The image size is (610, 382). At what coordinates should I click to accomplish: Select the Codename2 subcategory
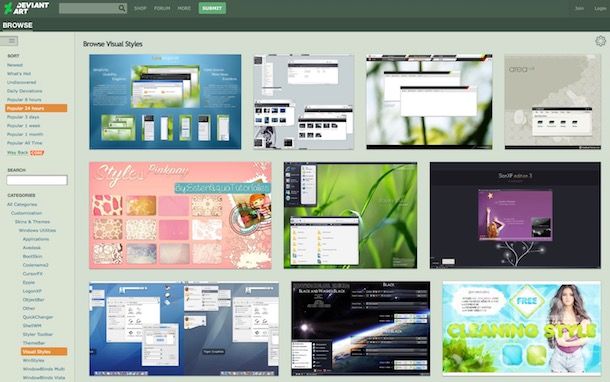click(35, 265)
